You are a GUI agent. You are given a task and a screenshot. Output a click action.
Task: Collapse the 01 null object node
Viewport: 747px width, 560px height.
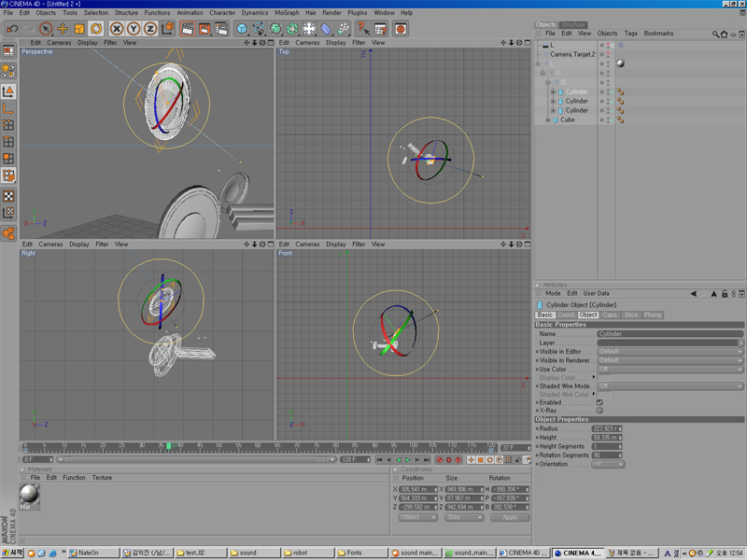tap(543, 74)
